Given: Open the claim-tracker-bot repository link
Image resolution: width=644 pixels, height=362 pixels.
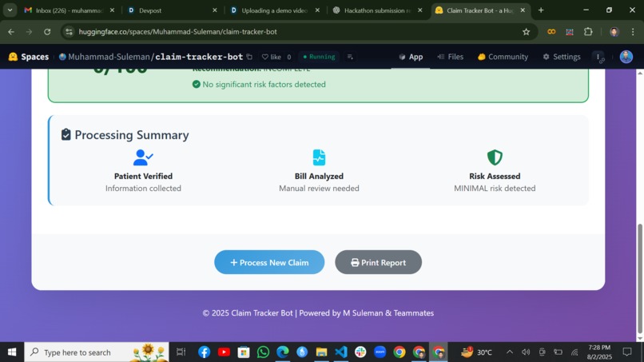Looking at the screenshot, I should [x=199, y=57].
